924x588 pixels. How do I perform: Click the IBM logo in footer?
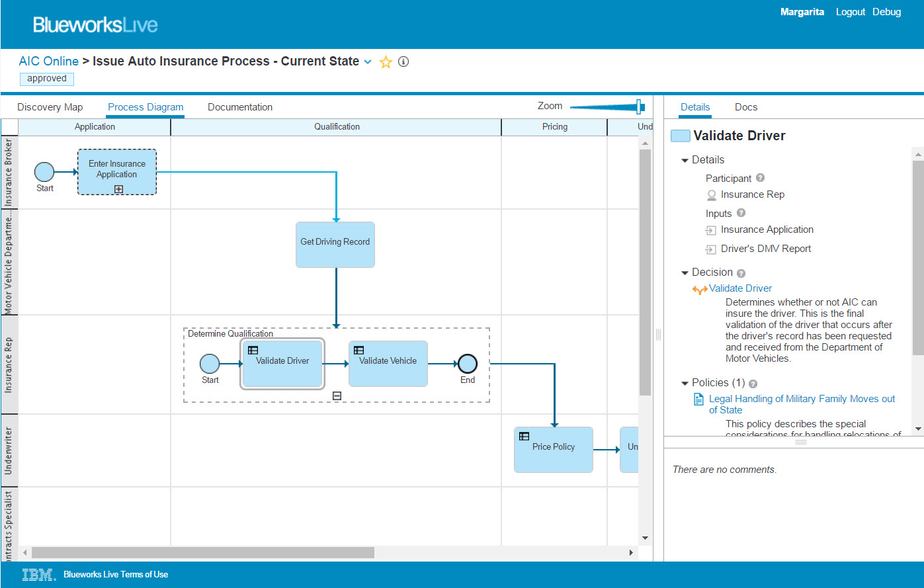click(39, 574)
